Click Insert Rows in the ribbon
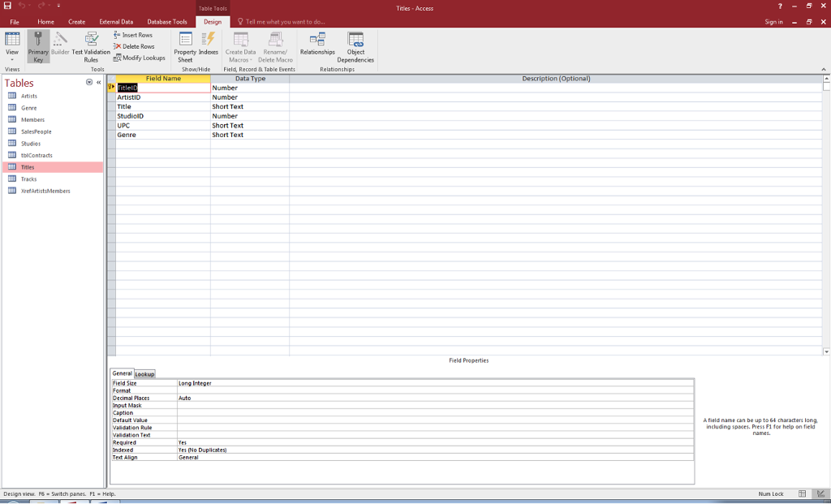The height and width of the screenshot is (504, 831). click(133, 35)
